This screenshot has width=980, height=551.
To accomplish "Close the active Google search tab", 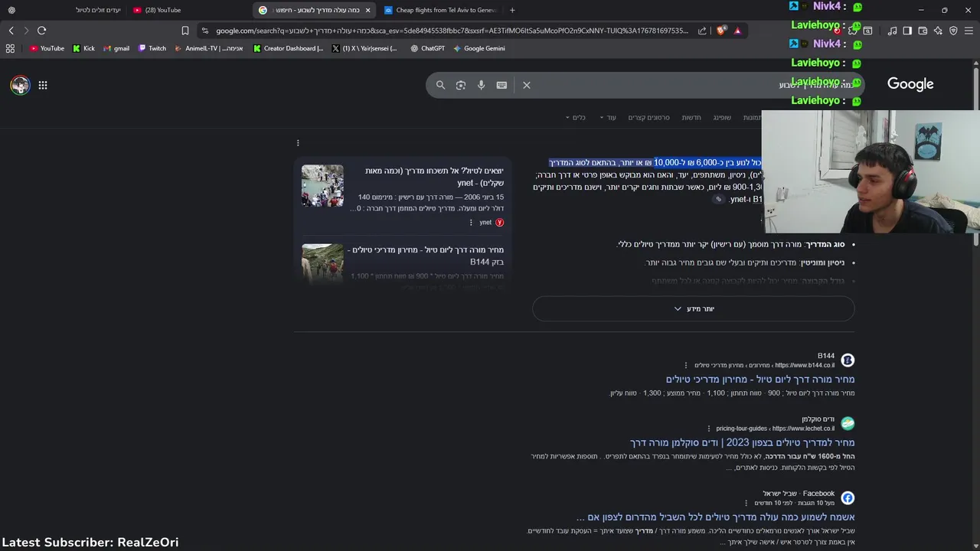I will pos(368,10).
